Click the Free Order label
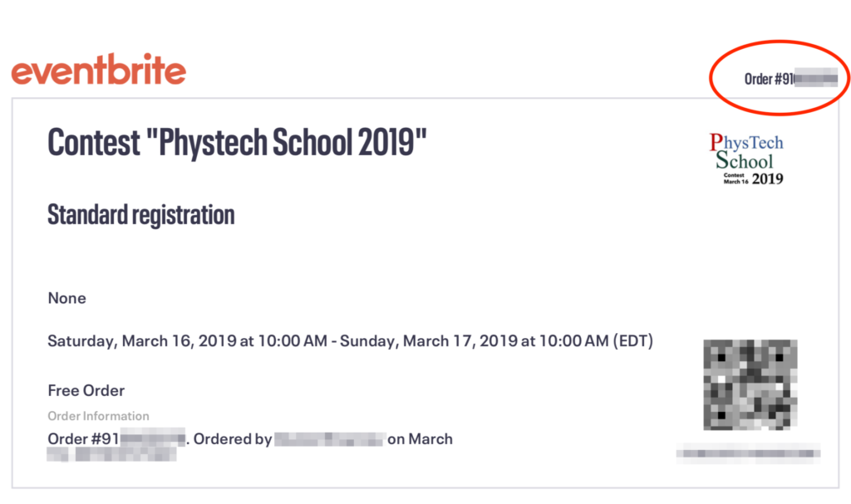This screenshot has width=851, height=504. pos(86,390)
